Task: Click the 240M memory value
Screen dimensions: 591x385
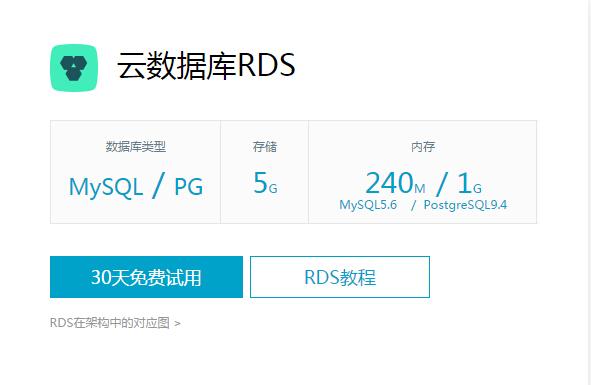Action: point(395,183)
